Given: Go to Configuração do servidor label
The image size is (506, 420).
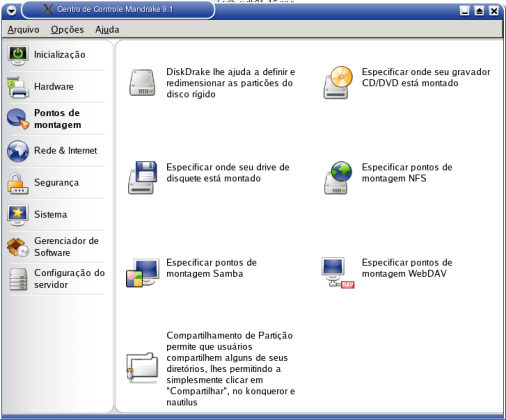Looking at the screenshot, I should click(69, 279).
